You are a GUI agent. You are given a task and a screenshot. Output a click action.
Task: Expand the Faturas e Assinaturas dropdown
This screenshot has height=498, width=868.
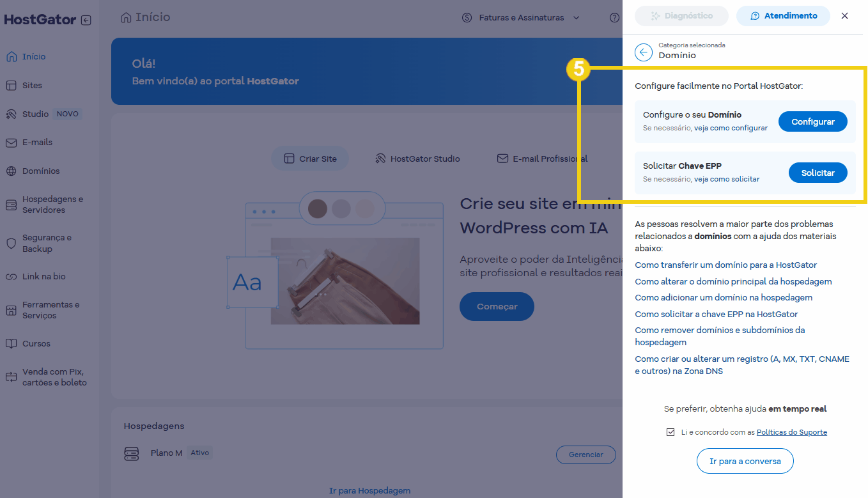577,18
